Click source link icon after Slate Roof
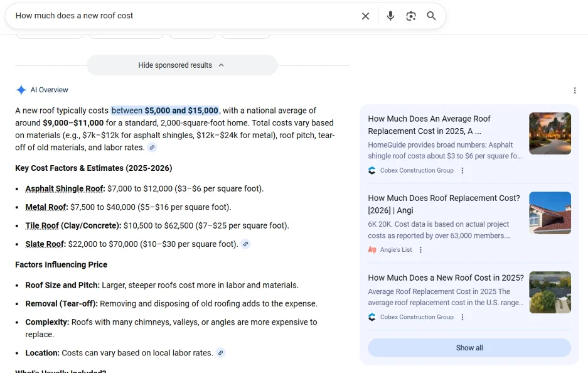The width and height of the screenshot is (588, 373). (x=245, y=244)
